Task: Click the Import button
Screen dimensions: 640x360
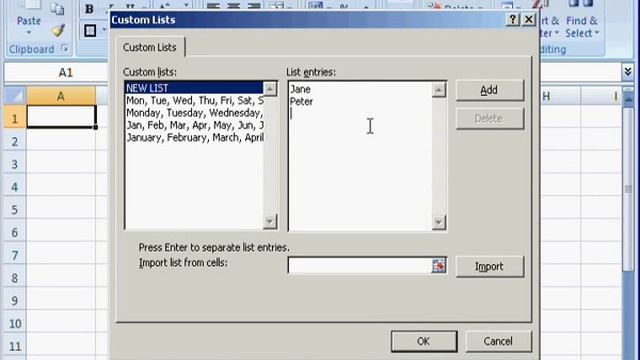Action: click(489, 267)
